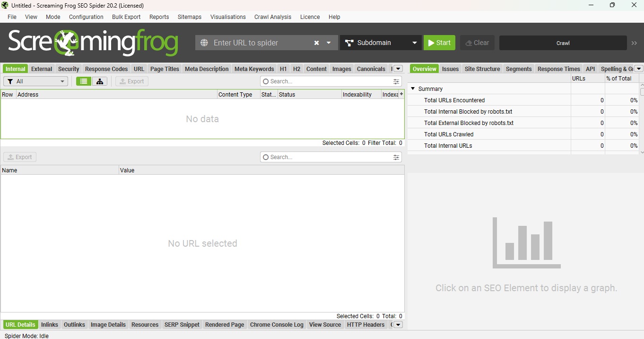The width and height of the screenshot is (644, 339).
Task: Start the crawl
Action: pyautogui.click(x=439, y=43)
